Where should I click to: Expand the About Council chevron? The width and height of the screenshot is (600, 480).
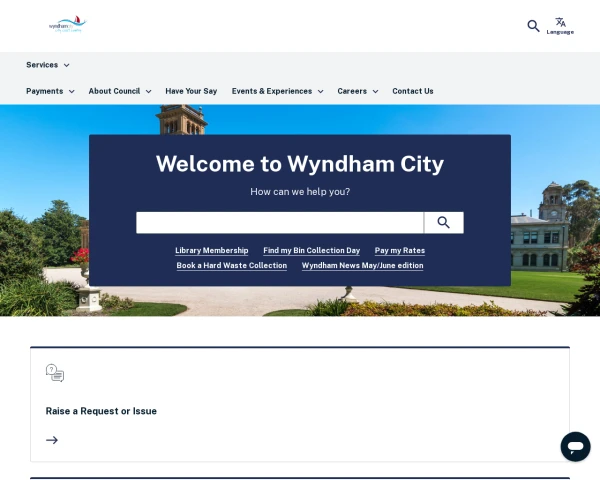coord(148,91)
